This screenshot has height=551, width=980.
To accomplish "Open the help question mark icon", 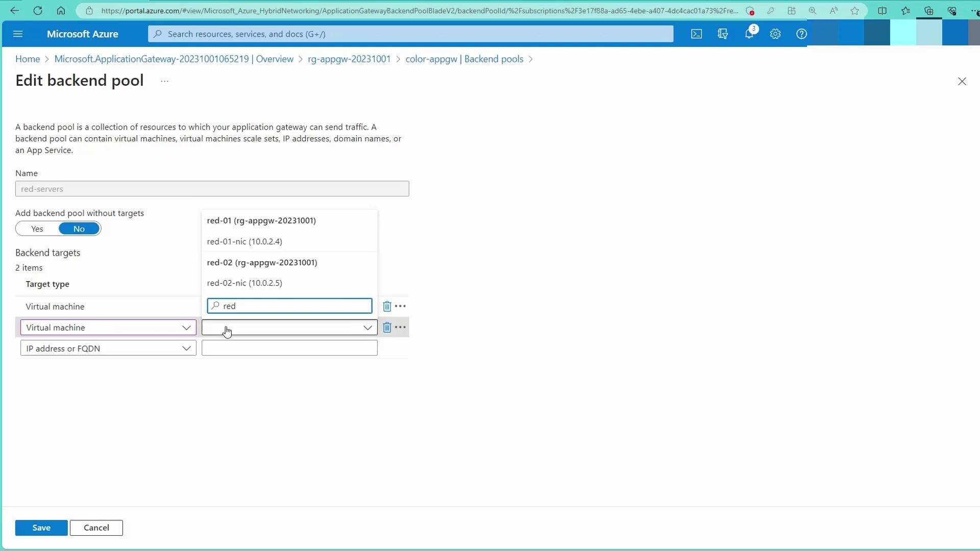I will click(x=801, y=34).
